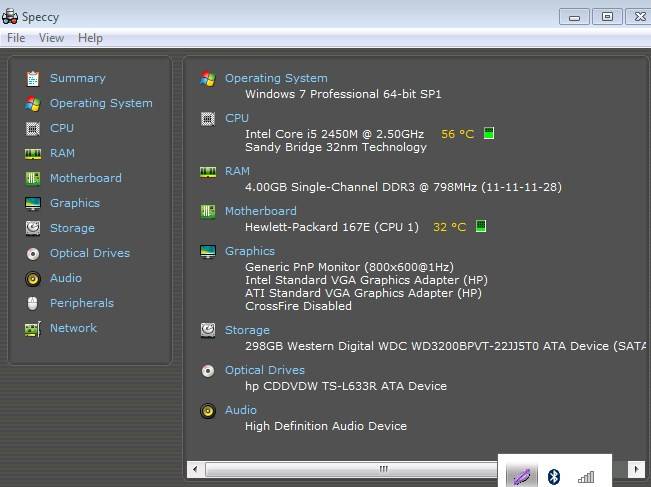Click 'CrossFire Disabled' text

click(298, 306)
